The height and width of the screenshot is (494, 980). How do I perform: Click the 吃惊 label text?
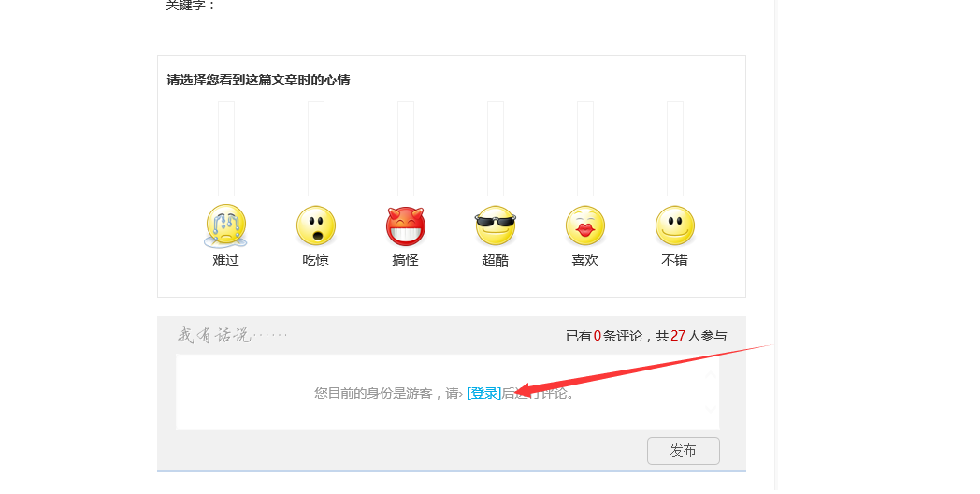(x=316, y=260)
